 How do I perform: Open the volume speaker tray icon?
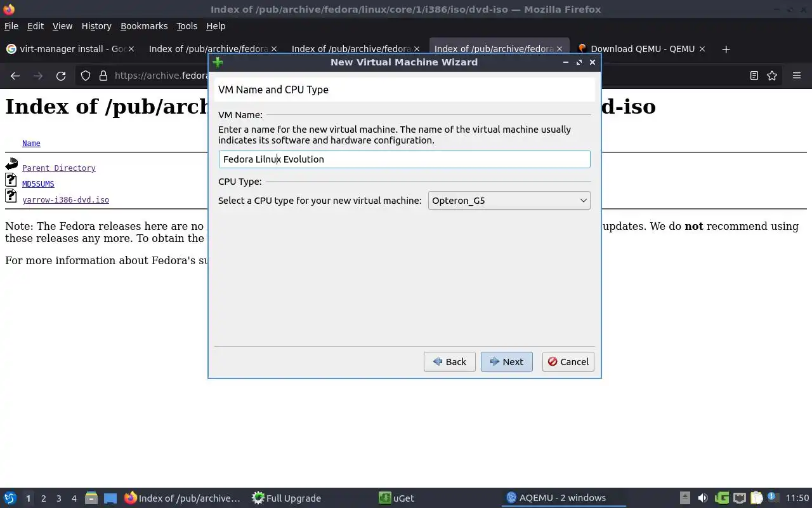pyautogui.click(x=702, y=498)
